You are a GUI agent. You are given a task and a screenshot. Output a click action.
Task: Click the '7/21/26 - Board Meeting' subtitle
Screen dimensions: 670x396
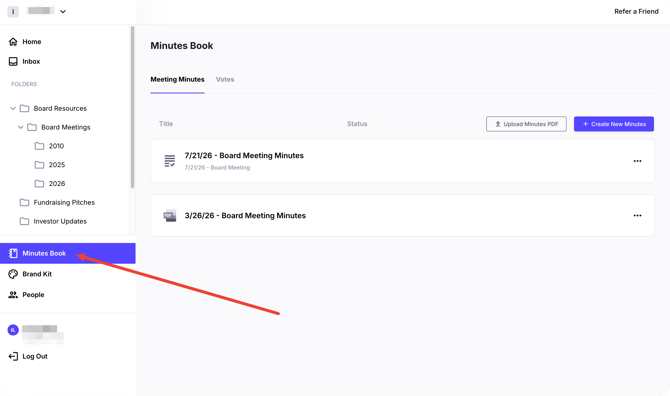217,167
